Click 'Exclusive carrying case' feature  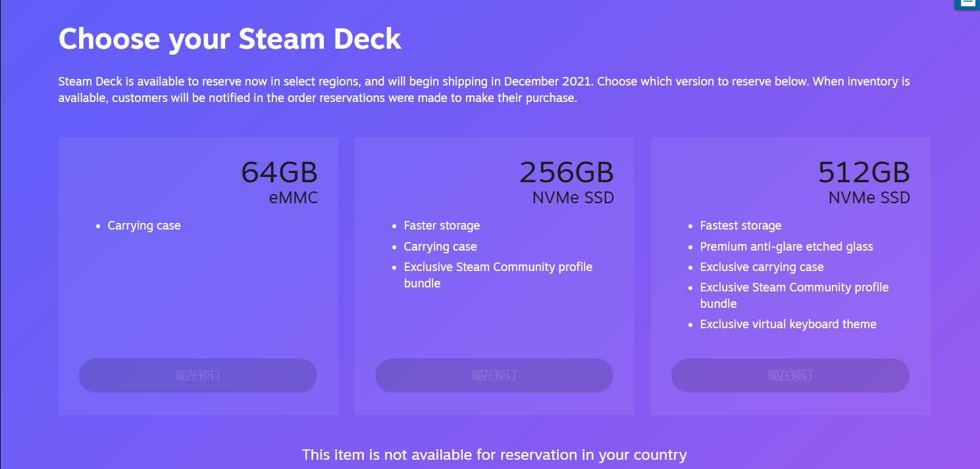point(761,267)
